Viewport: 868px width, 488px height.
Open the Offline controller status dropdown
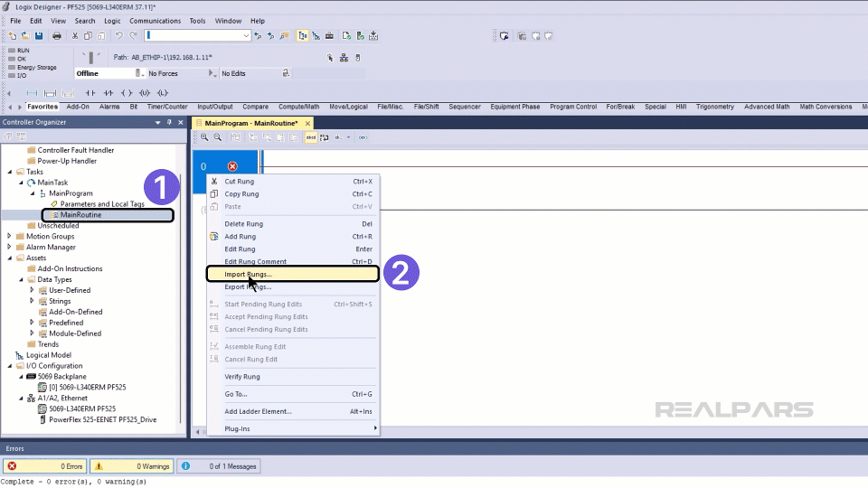(x=140, y=73)
